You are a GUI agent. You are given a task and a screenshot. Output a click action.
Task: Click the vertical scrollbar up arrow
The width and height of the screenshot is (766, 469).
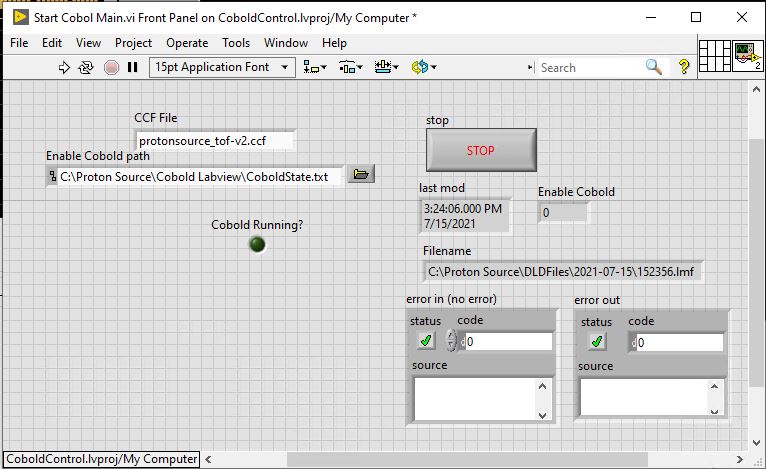coord(756,89)
